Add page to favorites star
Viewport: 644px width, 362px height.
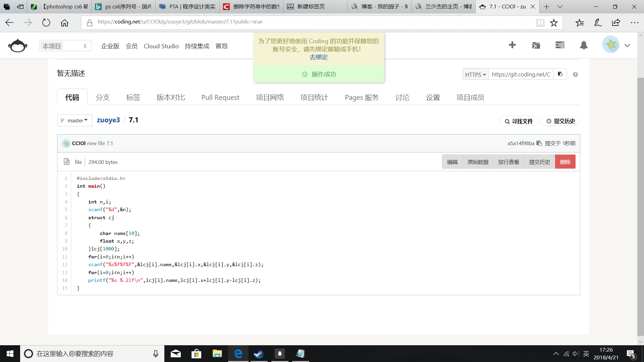554,22
